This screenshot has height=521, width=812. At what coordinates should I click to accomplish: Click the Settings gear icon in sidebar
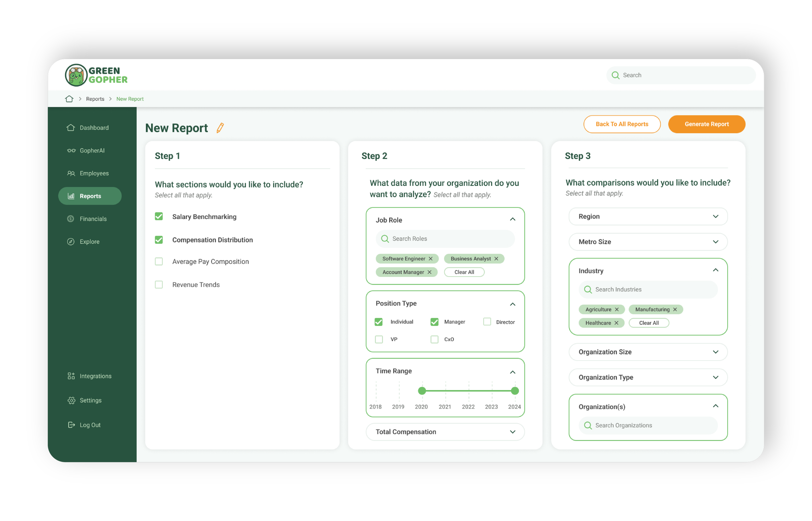pyautogui.click(x=71, y=400)
